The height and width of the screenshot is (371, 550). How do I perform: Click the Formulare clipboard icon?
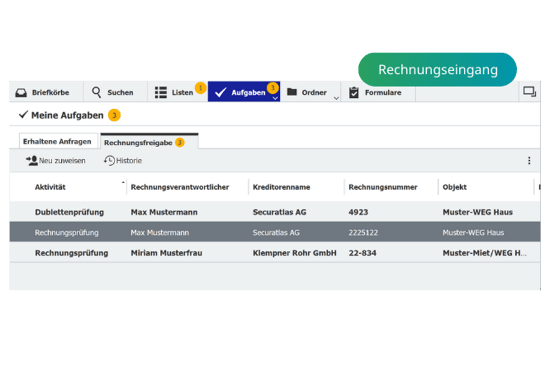pyautogui.click(x=354, y=92)
